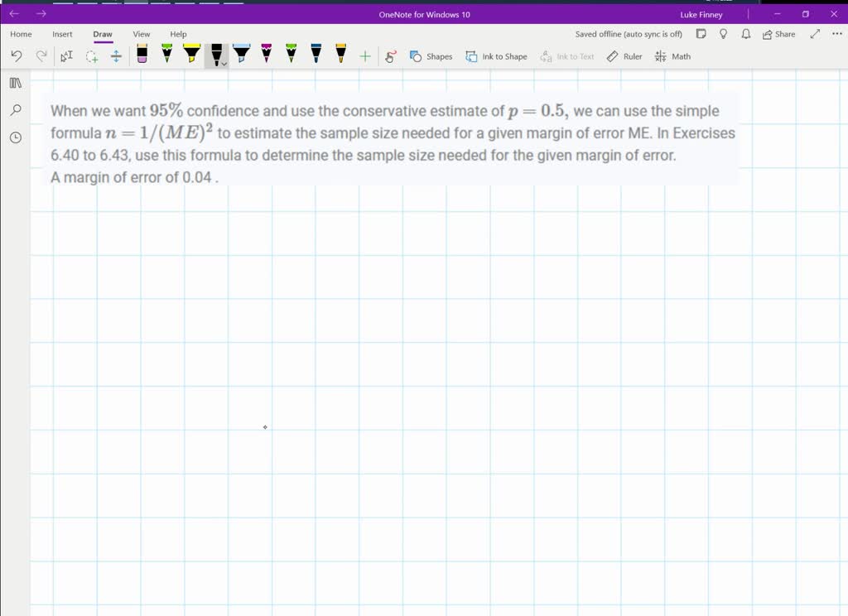Image resolution: width=848 pixels, height=616 pixels.
Task: Choose the yellow highlighter pen
Action: click(x=191, y=55)
